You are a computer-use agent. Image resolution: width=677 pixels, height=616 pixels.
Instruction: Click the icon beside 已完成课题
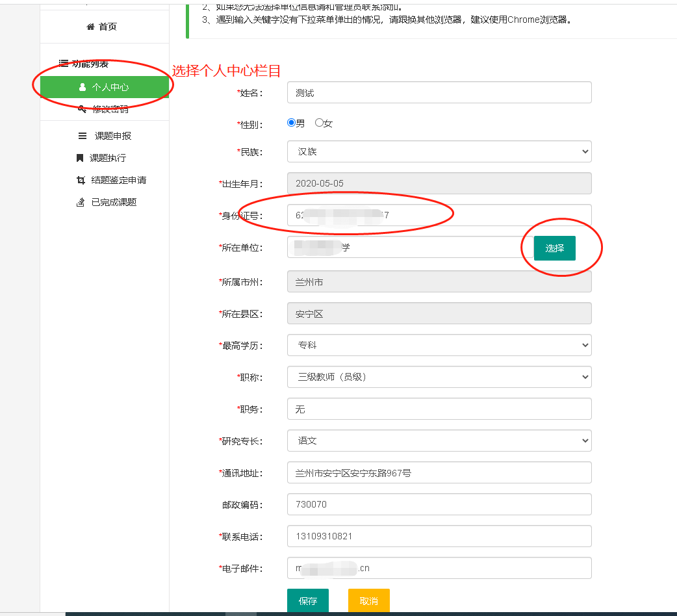click(81, 202)
